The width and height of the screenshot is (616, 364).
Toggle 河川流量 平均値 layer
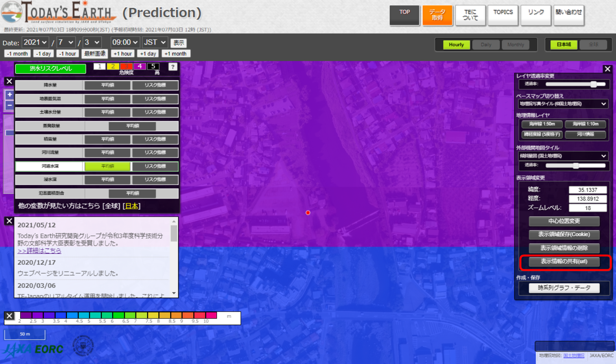tap(107, 153)
